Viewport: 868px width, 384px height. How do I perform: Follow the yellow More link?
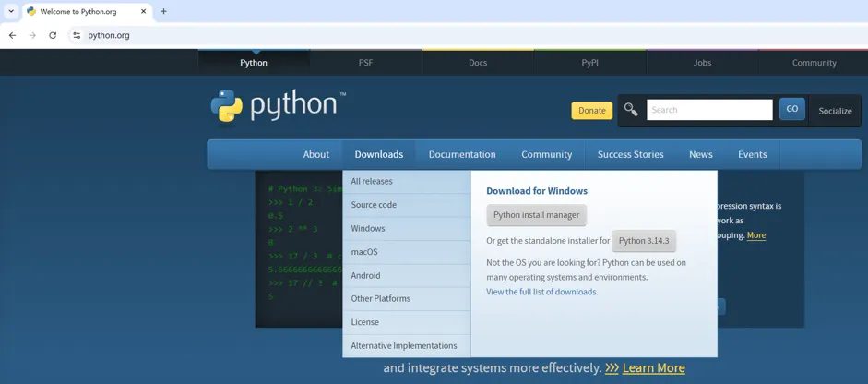(756, 235)
